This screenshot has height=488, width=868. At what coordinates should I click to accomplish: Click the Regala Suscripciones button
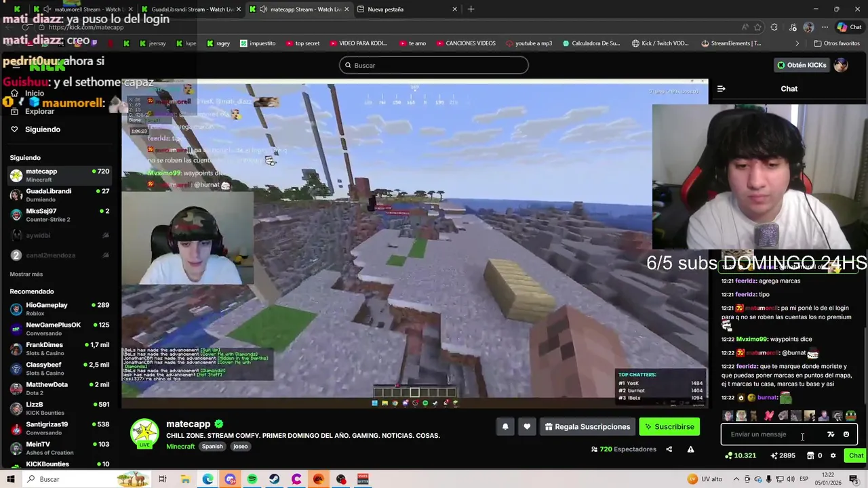[587, 427]
